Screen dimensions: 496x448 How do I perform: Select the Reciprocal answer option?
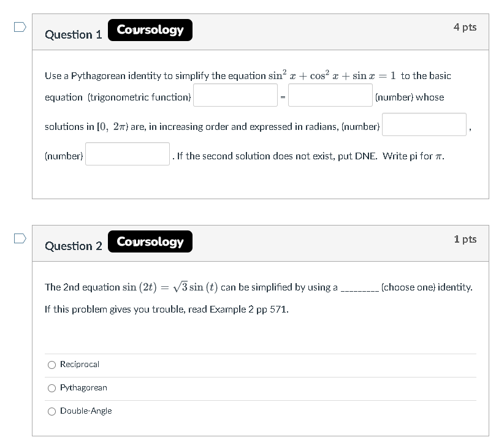pyautogui.click(x=52, y=364)
